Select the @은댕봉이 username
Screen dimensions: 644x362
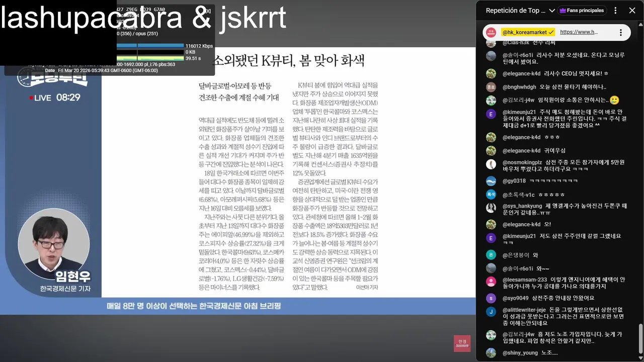pyautogui.click(x=517, y=255)
